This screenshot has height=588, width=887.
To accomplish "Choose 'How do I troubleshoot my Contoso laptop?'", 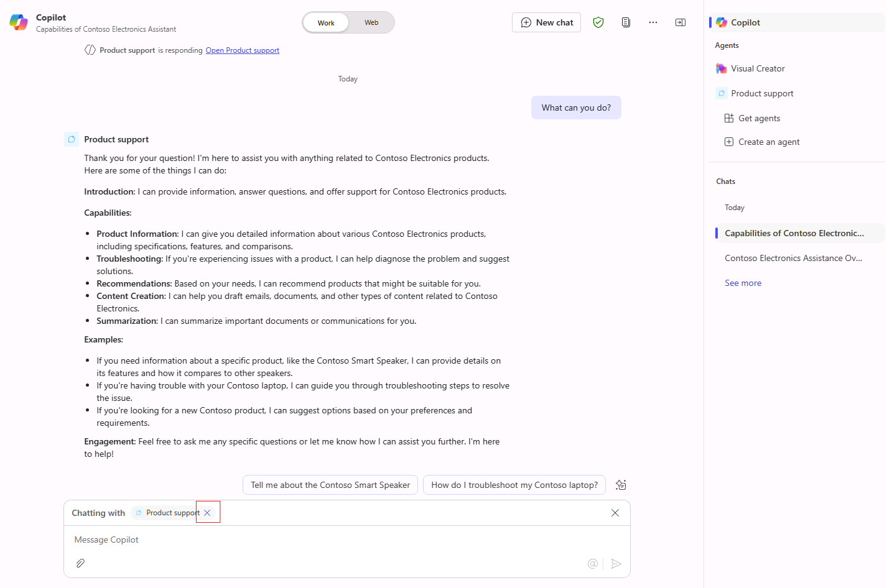I will point(514,485).
